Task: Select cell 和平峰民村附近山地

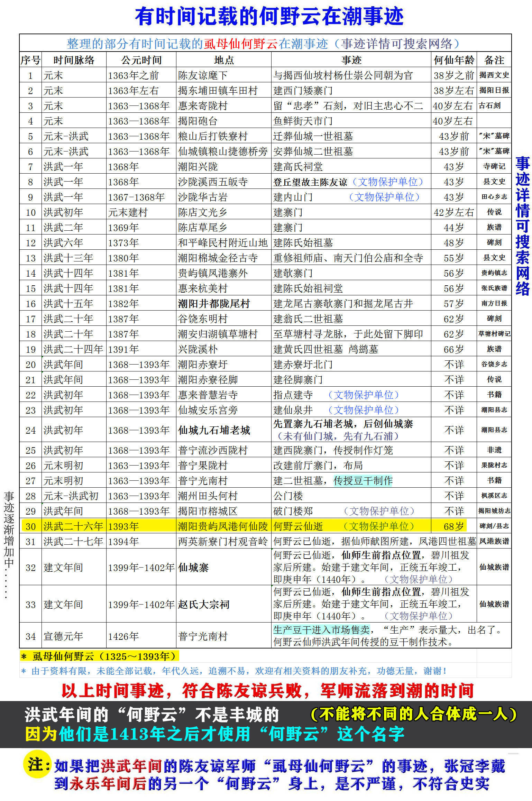Action: click(x=224, y=242)
